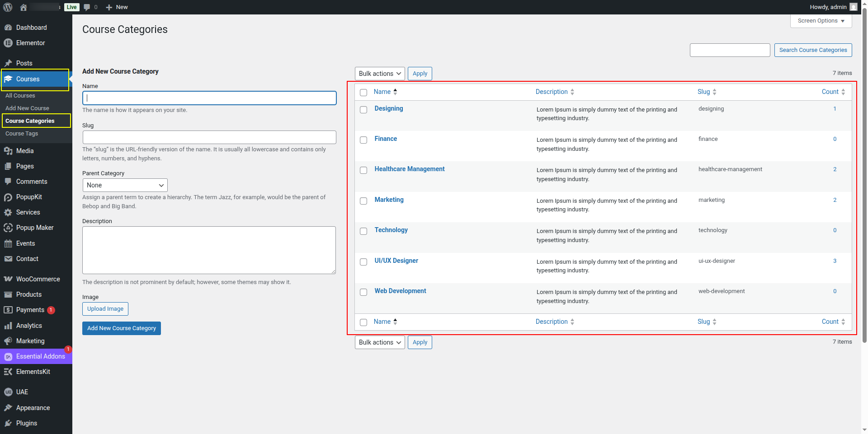
Task: Open the Course Tags submenu item
Action: click(22, 134)
